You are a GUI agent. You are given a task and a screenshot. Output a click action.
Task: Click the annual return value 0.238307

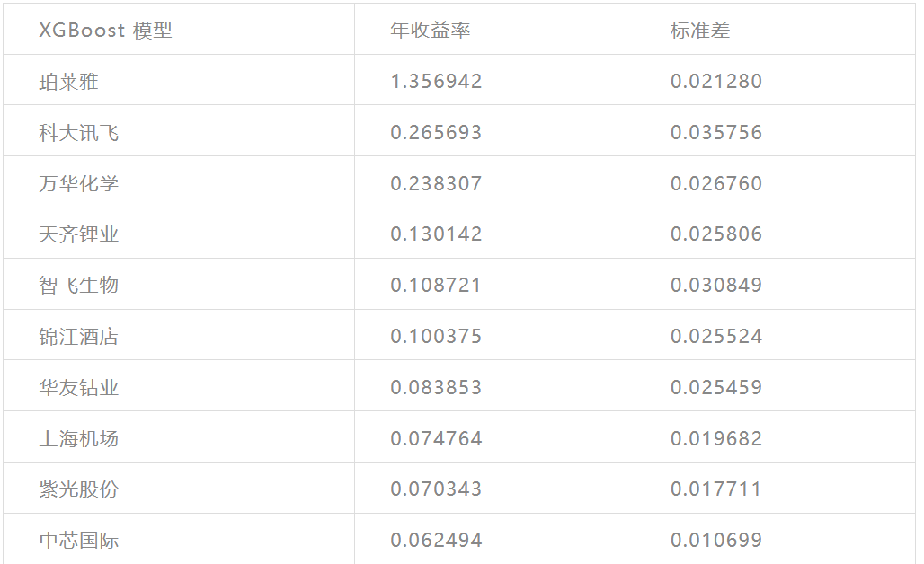click(436, 184)
